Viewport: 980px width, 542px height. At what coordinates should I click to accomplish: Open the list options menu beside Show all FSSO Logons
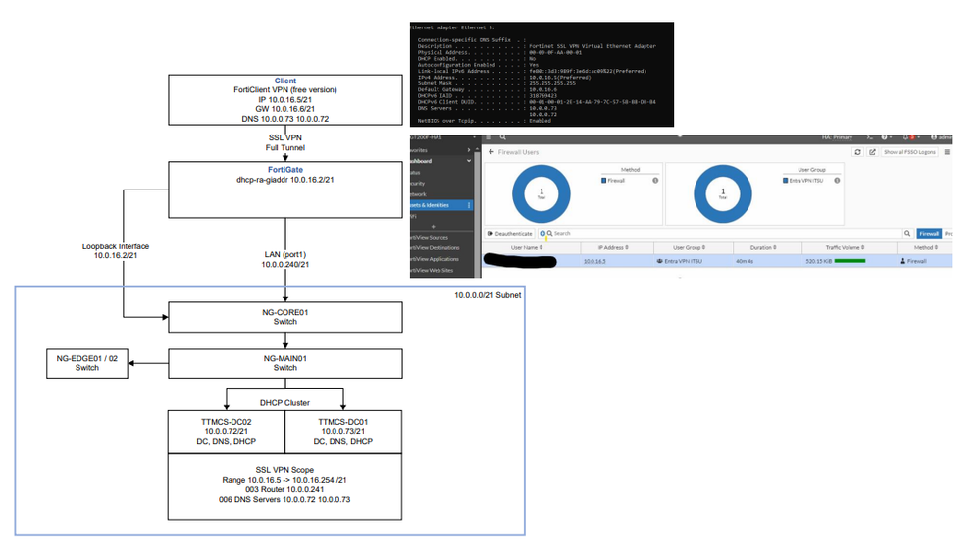(947, 152)
